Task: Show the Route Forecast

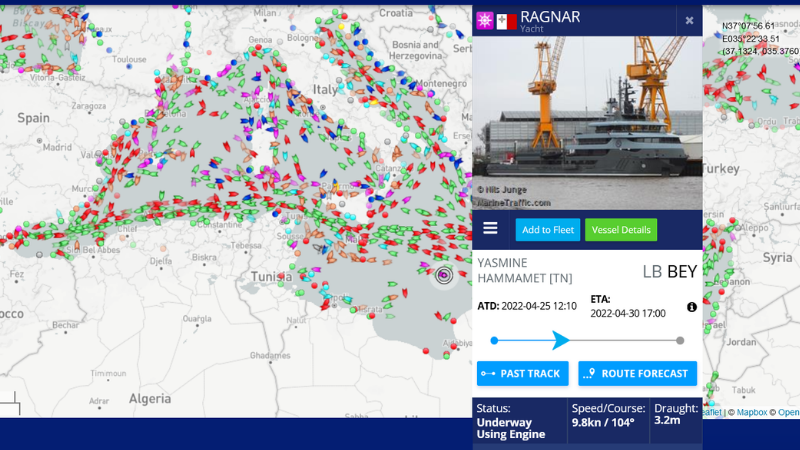Action: 637,373
